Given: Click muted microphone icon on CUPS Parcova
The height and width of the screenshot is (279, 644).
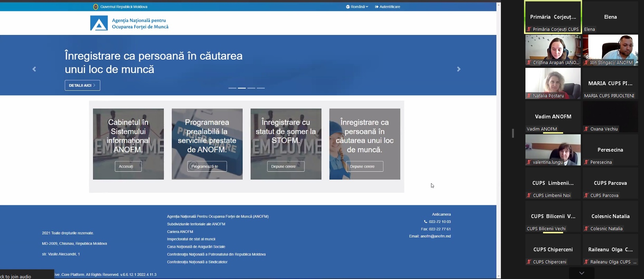Looking at the screenshot, I should 586,196.
